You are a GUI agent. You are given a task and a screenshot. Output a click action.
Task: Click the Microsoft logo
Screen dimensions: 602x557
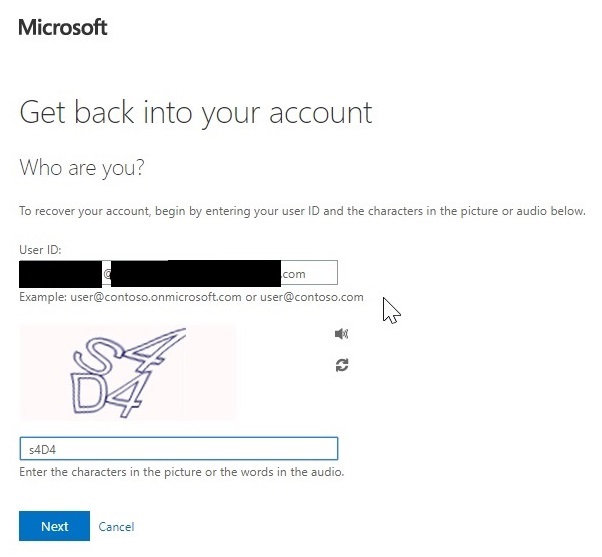63,27
